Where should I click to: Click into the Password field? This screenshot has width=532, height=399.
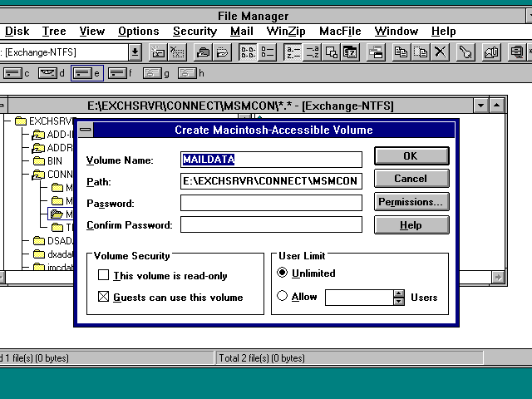[271, 203]
